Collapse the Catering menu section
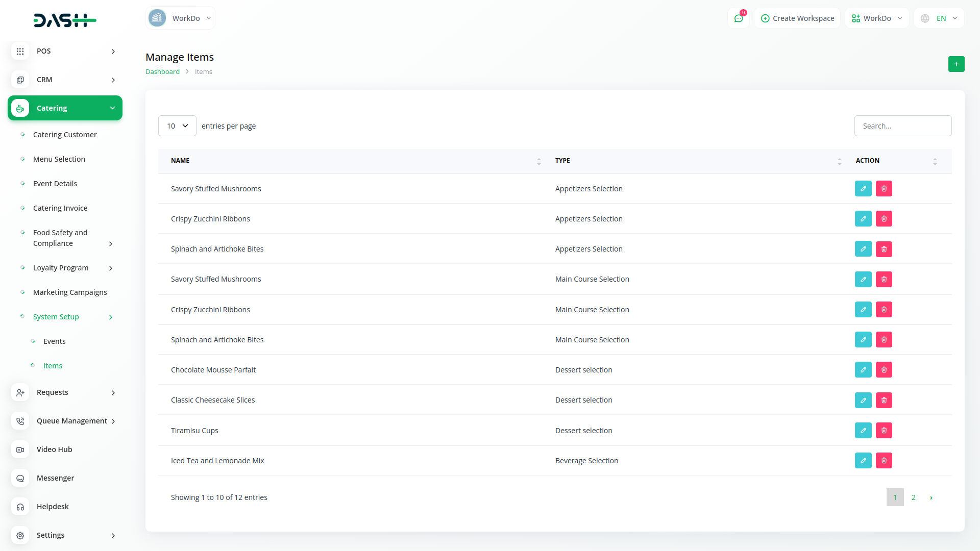 (x=112, y=108)
